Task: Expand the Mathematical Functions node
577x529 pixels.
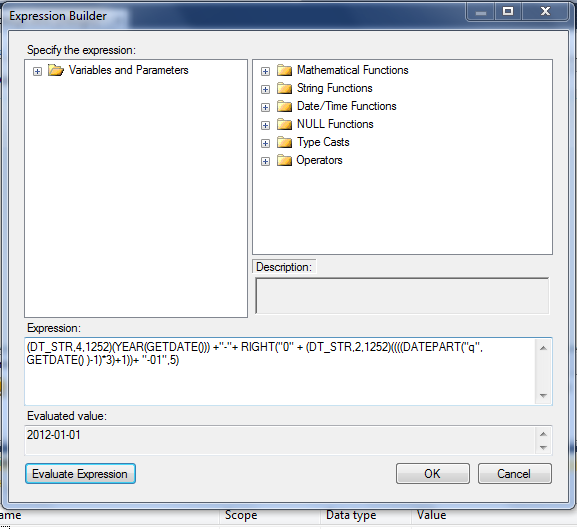Action: coord(265,71)
